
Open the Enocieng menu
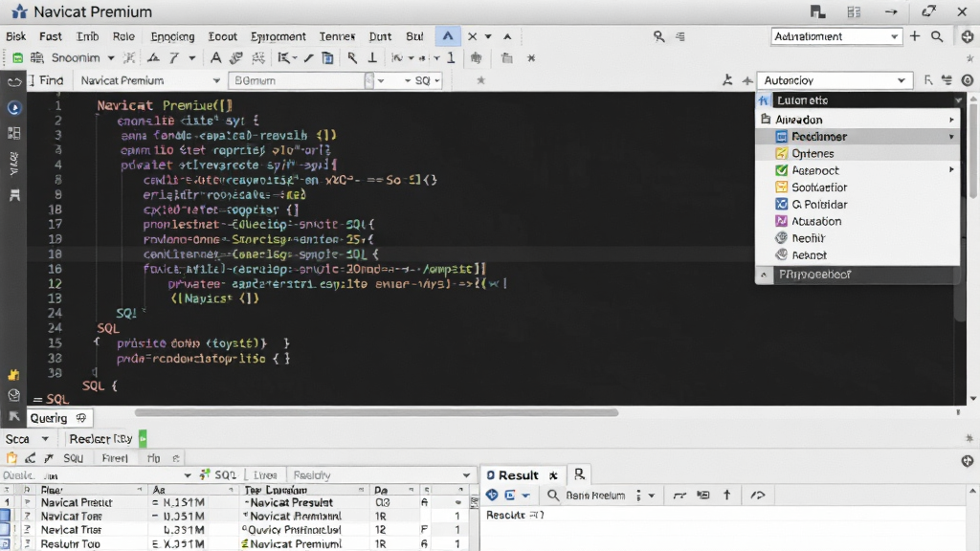[172, 36]
